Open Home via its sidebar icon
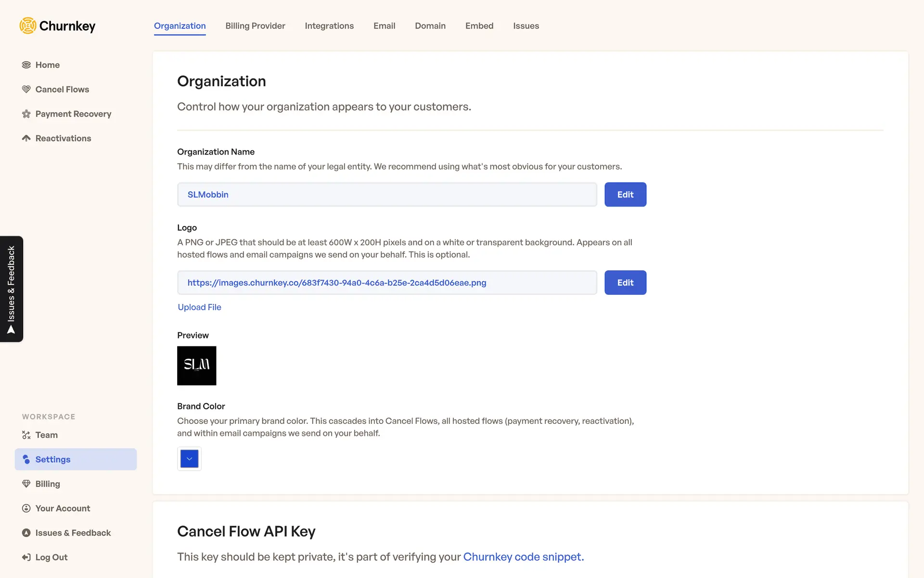Screen dimensions: 924x578 (26, 65)
